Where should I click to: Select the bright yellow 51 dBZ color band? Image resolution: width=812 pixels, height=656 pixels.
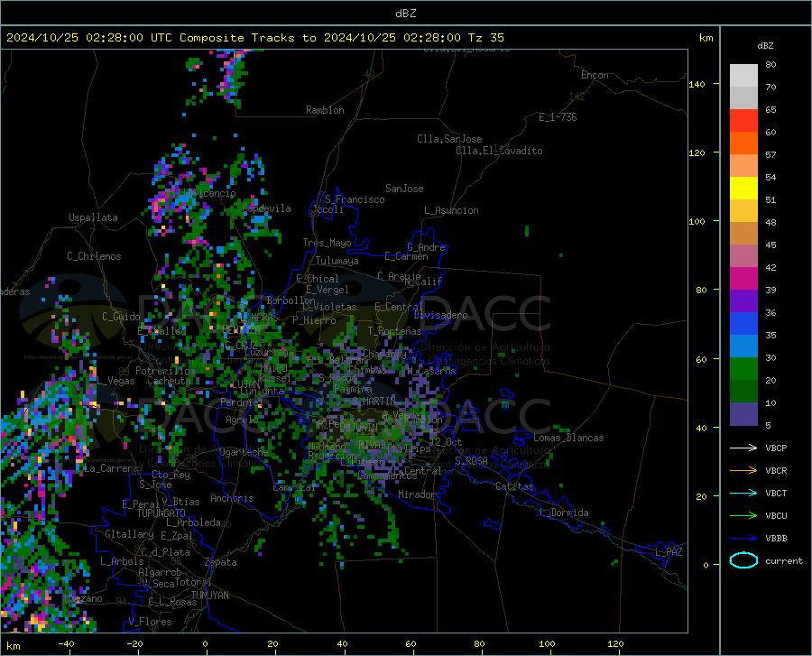tap(743, 189)
